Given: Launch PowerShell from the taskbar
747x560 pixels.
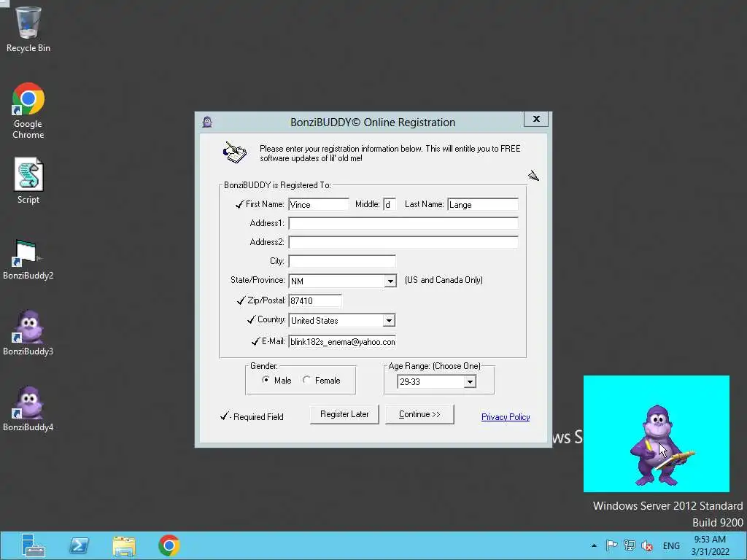Looking at the screenshot, I should click(x=79, y=545).
